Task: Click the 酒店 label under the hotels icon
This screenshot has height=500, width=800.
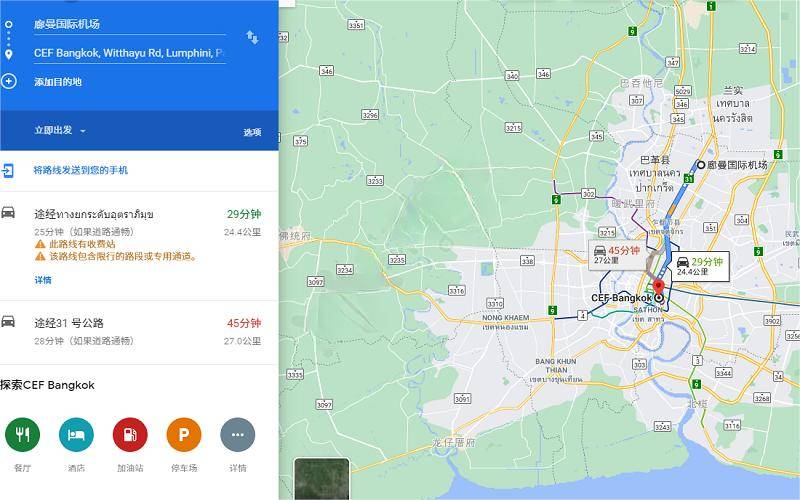Action: pos(77,468)
